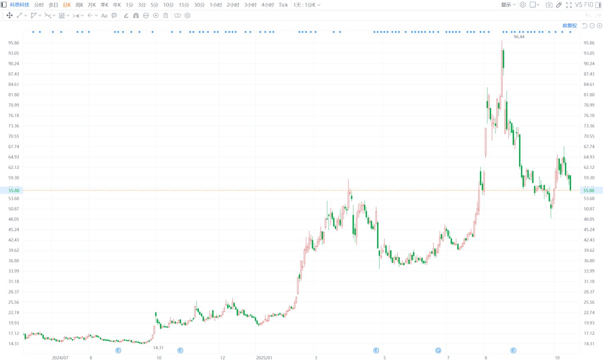Select the 1小时 interval tab
The width and height of the screenshot is (603, 364).
coord(216,5)
